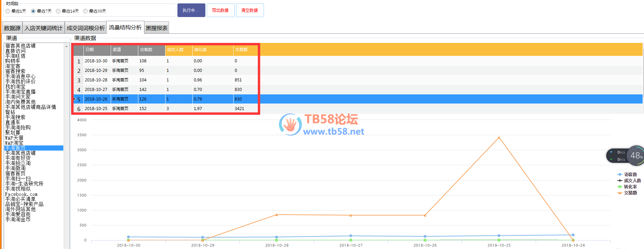This screenshot has height=249, width=644.
Task: Select 直通车 in the channel list
Action: click(13, 122)
